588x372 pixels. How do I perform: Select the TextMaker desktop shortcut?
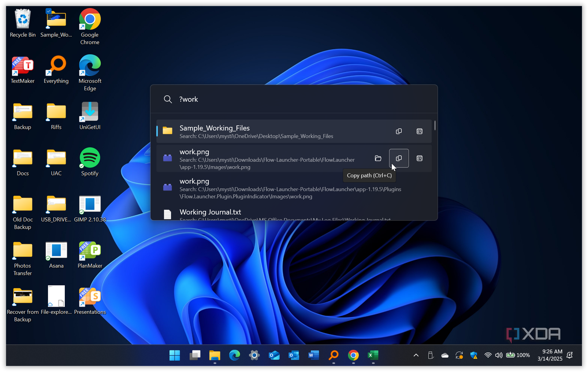point(22,70)
